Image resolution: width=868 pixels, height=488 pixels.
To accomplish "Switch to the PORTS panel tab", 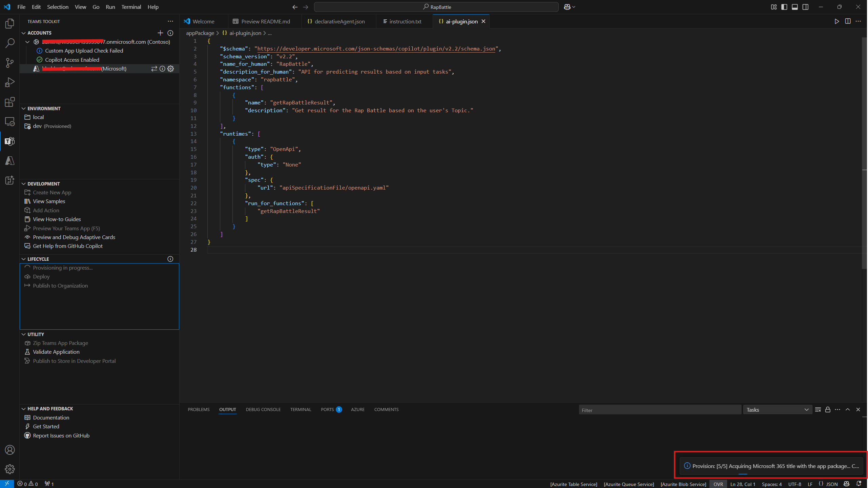I will (331, 410).
